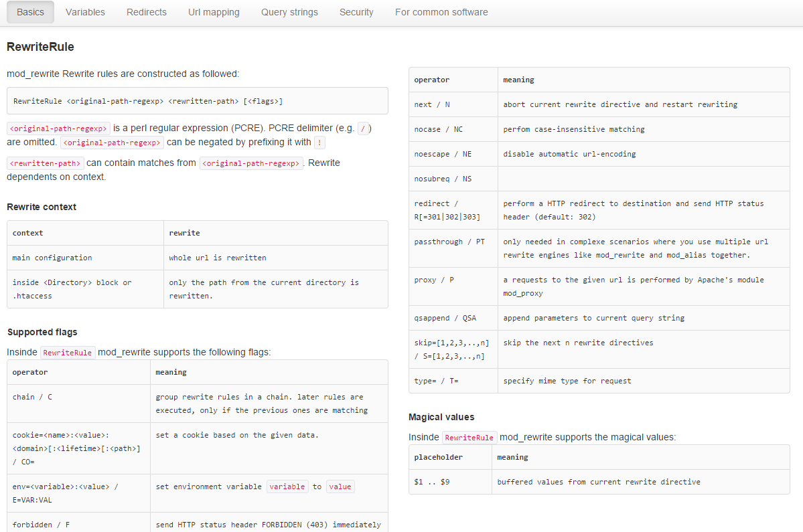This screenshot has height=532, width=803.
Task: Open the Redirects tab
Action: click(x=146, y=11)
